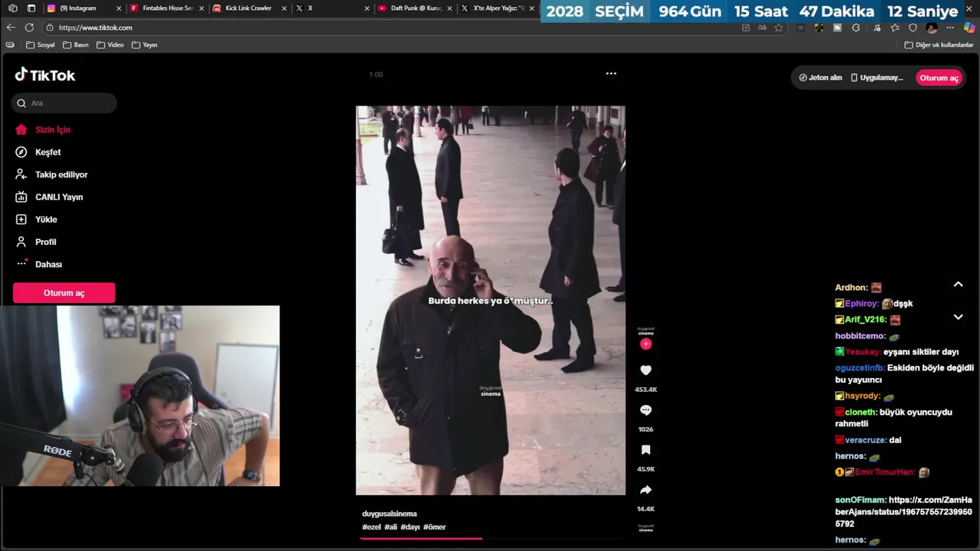Open CANLI Yayın live section
Image resolution: width=980 pixels, height=551 pixels.
pos(49,197)
